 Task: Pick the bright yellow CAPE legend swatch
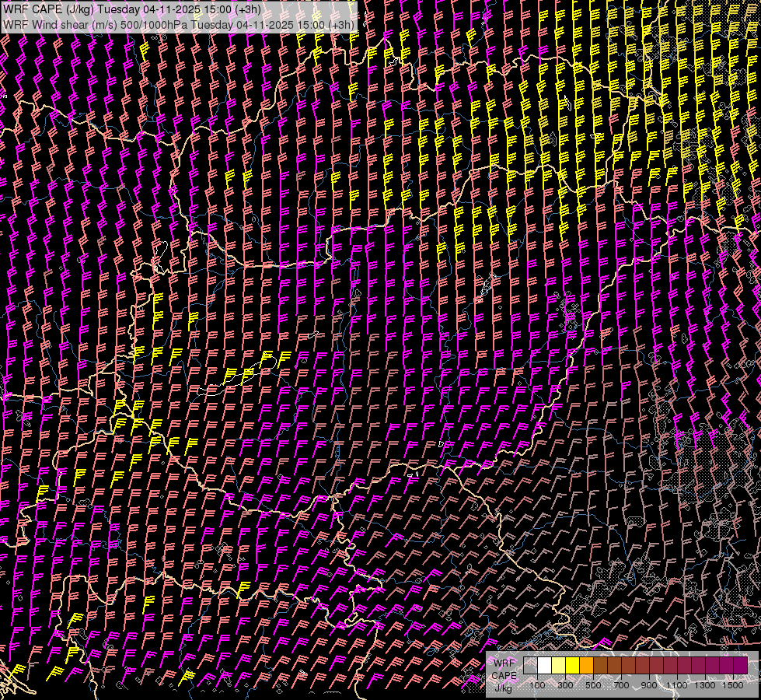572,666
